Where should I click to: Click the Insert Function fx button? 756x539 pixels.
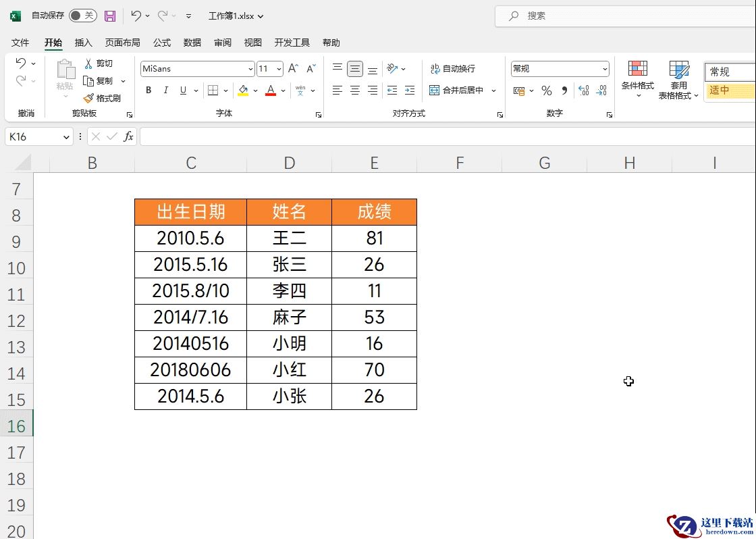click(x=128, y=137)
